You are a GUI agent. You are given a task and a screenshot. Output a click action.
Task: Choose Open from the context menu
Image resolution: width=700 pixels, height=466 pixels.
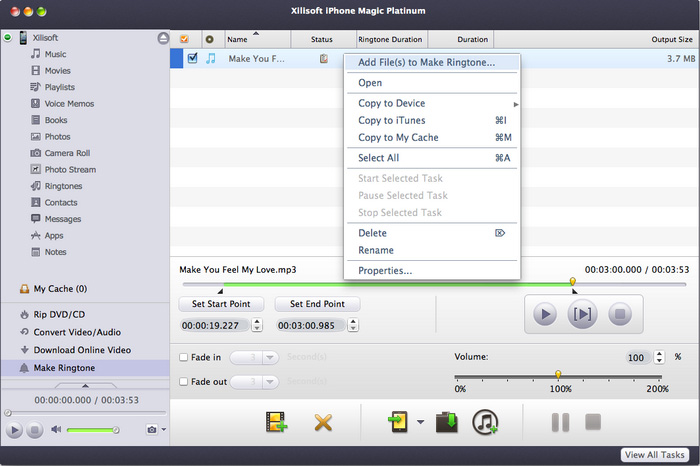431,83
